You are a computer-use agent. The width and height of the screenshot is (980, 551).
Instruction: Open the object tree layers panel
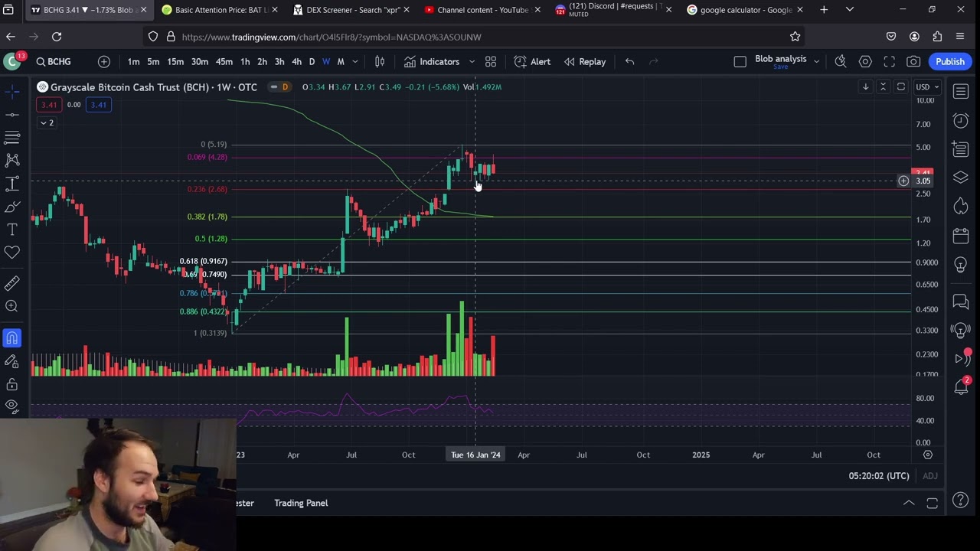coord(961,178)
